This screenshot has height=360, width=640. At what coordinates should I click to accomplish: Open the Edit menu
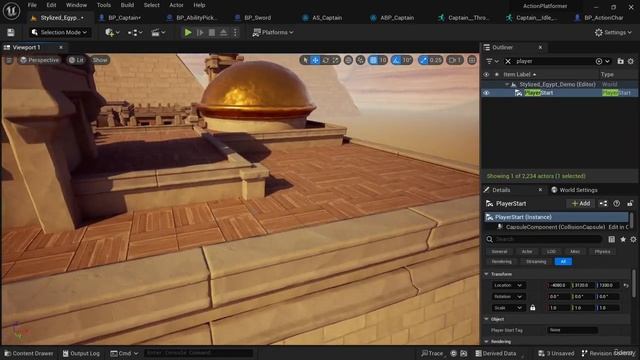51,5
